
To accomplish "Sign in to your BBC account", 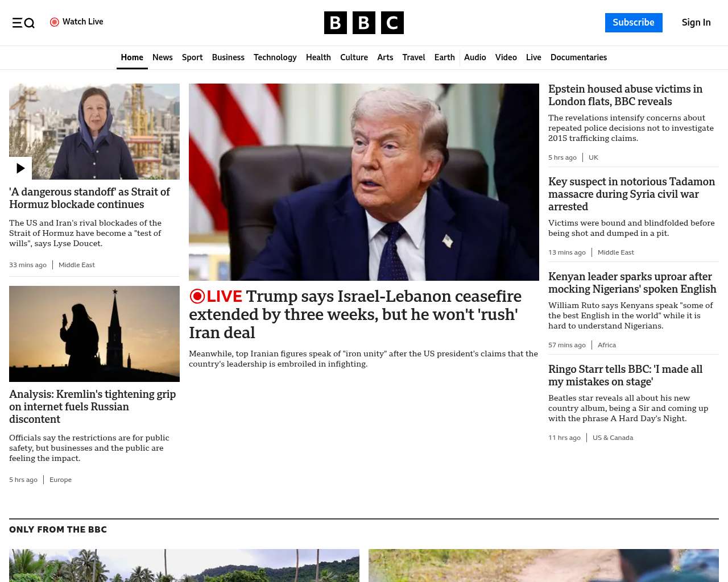I will (x=696, y=23).
